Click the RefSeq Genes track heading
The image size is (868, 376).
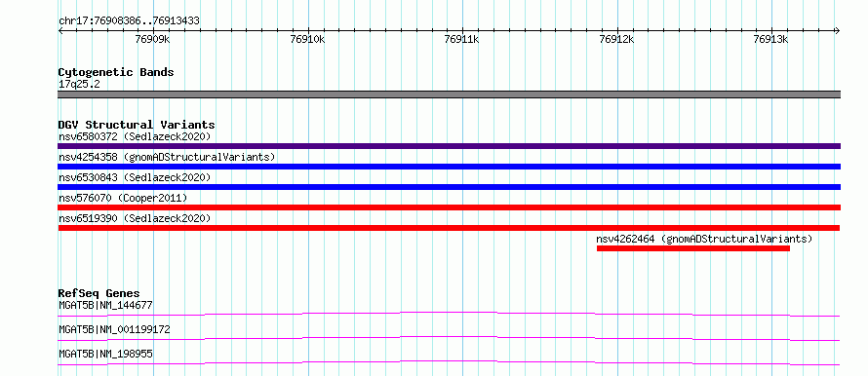point(99,293)
